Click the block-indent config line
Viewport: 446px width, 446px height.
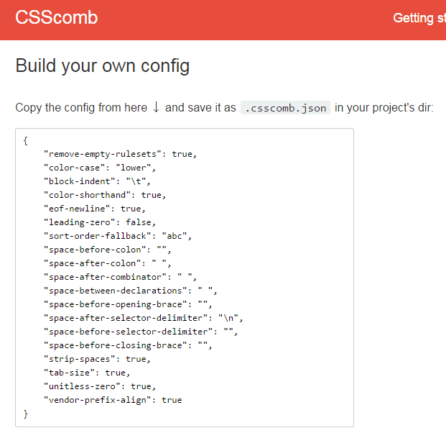[x=97, y=181]
